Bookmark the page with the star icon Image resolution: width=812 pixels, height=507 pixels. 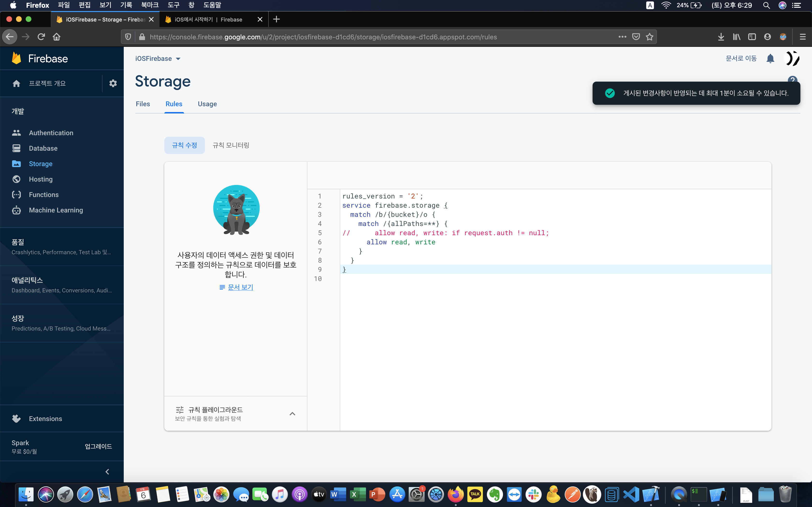[x=650, y=37]
